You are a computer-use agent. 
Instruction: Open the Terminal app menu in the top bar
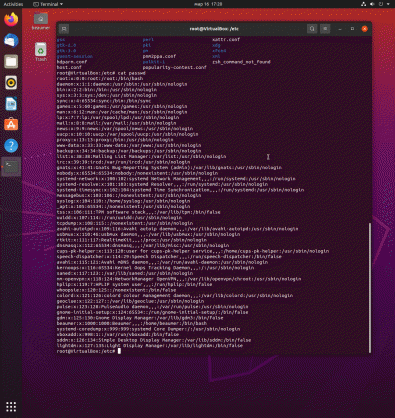click(x=48, y=4)
